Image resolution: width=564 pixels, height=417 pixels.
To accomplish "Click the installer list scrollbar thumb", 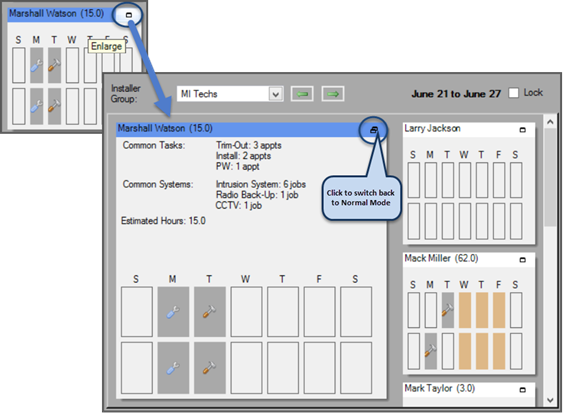I will click(550, 177).
